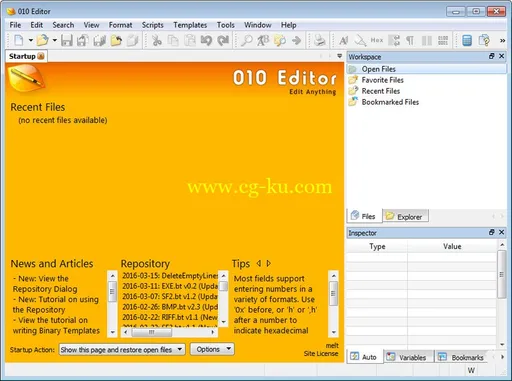This screenshot has width=512, height=381.
Task: Create a new file with the New icon
Action: (19, 40)
